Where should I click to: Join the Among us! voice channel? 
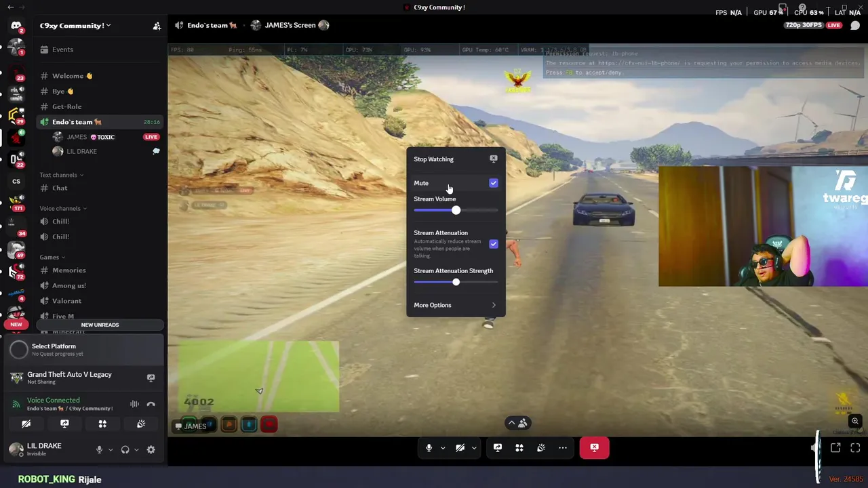coord(99,285)
